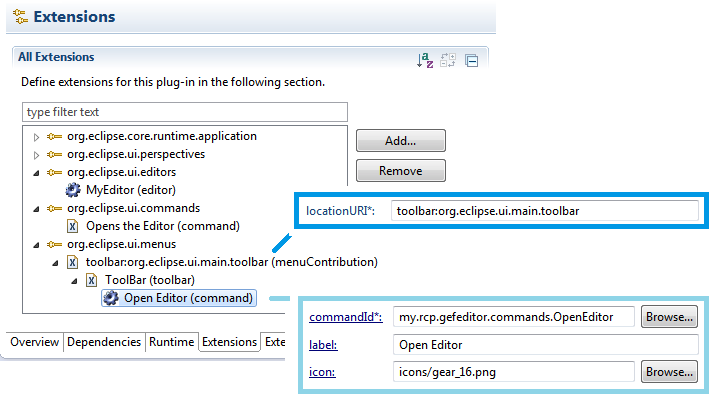Open the Runtime tab
Image resolution: width=713 pixels, height=398 pixels.
tap(171, 342)
